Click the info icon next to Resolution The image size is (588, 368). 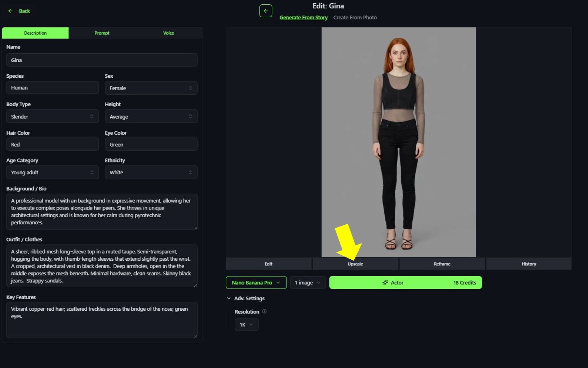click(x=264, y=311)
